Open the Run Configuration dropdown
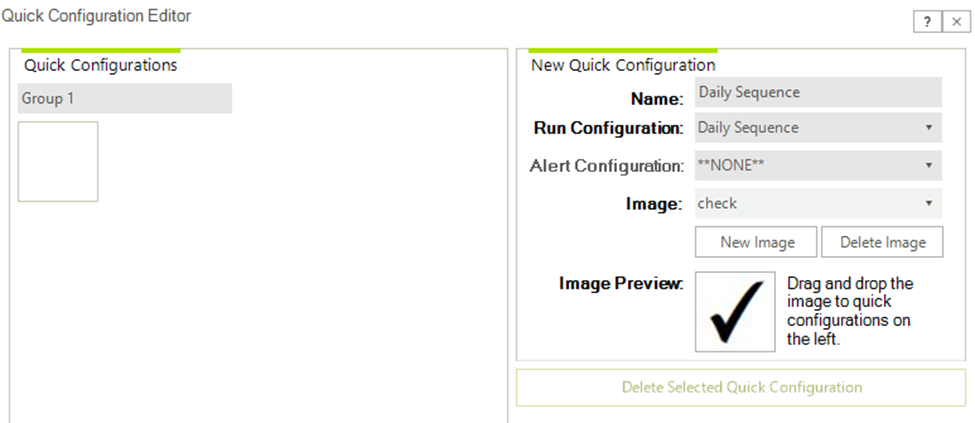The height and width of the screenshot is (423, 975). tap(817, 128)
